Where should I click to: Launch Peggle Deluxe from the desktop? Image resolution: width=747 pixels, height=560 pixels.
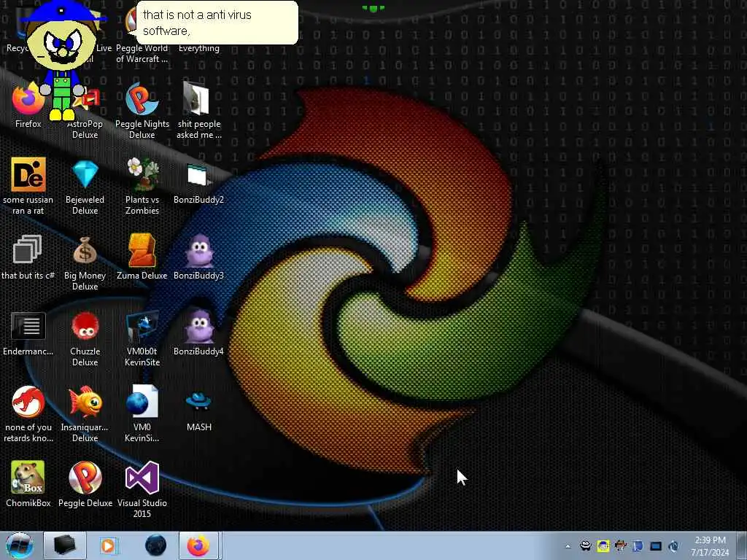(x=85, y=484)
